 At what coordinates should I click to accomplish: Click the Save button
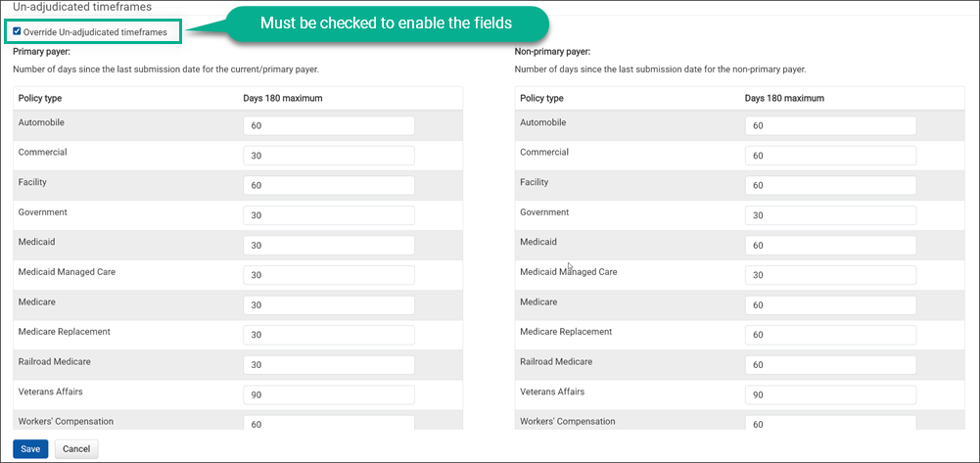click(30, 448)
